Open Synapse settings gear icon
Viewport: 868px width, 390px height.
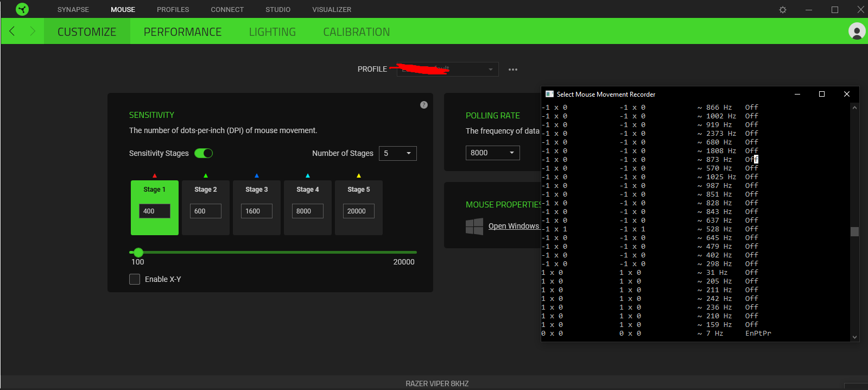pos(782,10)
